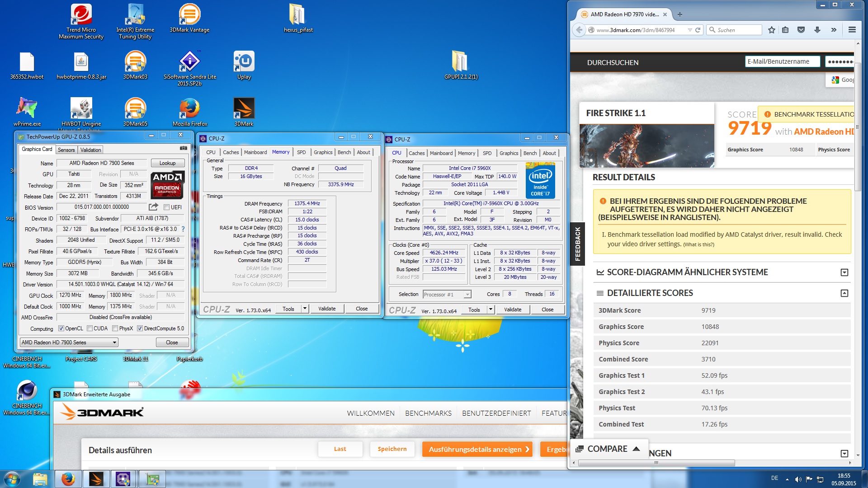This screenshot has height=488, width=868.
Task: Launch 3DMark Vantage desktop shortcut
Action: click(189, 18)
